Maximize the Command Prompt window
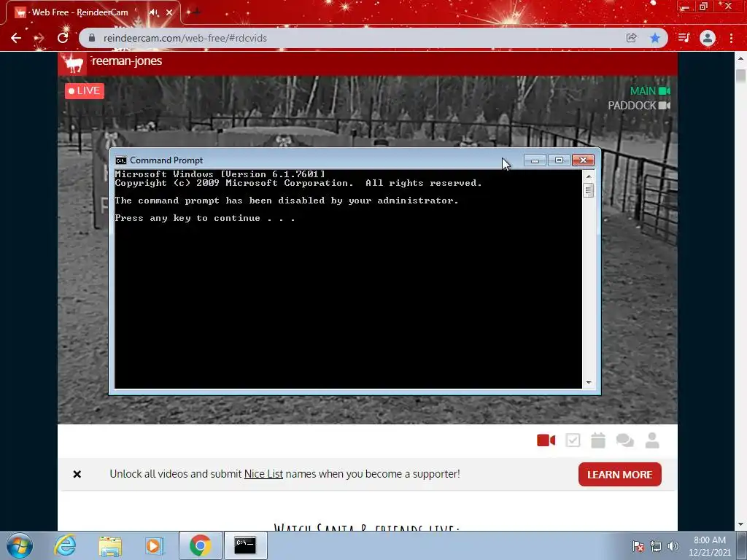This screenshot has height=560, width=747. click(559, 160)
